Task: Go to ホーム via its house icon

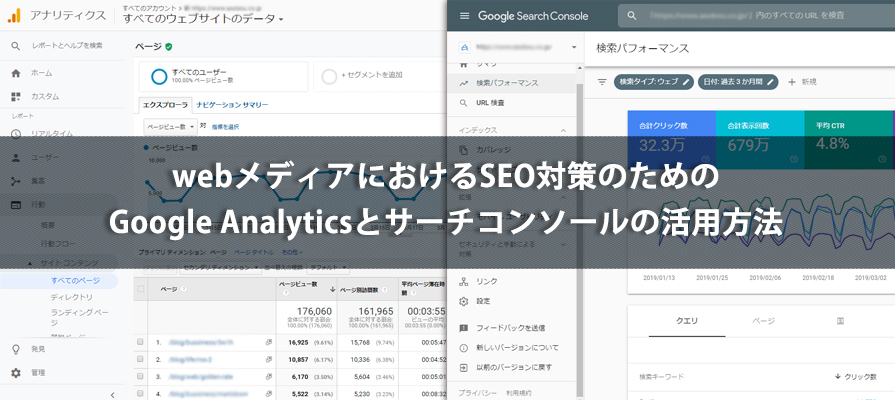Action: (15, 73)
